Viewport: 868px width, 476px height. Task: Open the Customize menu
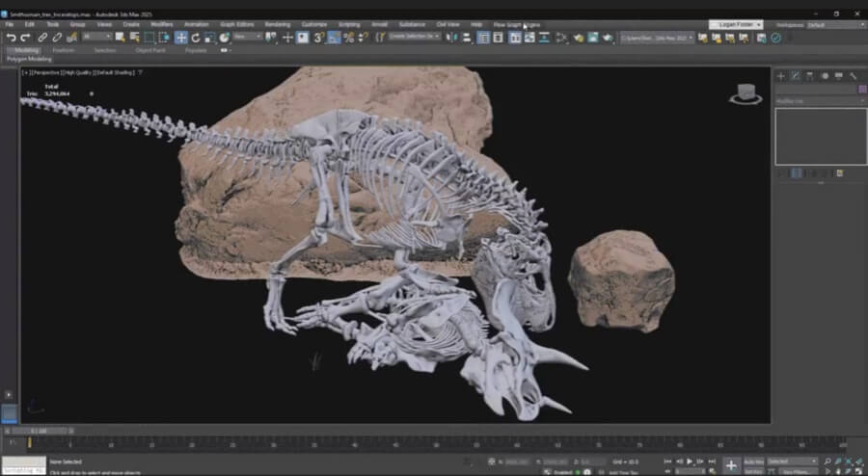pyautogui.click(x=313, y=24)
